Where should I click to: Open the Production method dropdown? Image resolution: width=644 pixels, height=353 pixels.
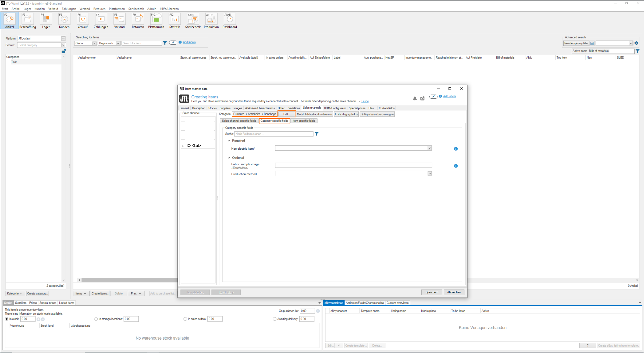point(429,174)
